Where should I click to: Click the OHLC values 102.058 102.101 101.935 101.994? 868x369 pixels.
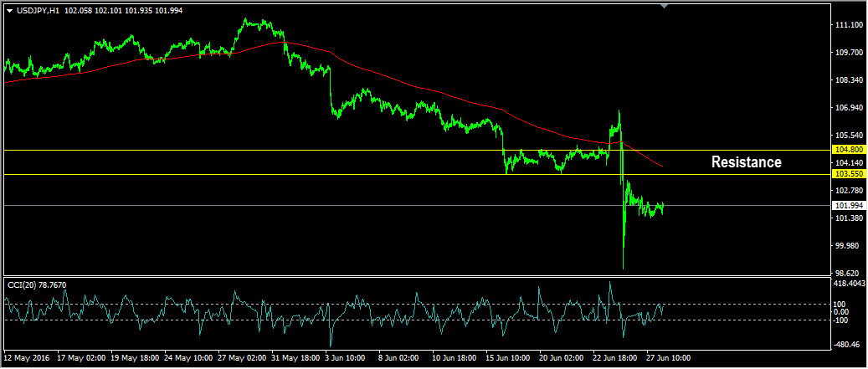point(123,11)
